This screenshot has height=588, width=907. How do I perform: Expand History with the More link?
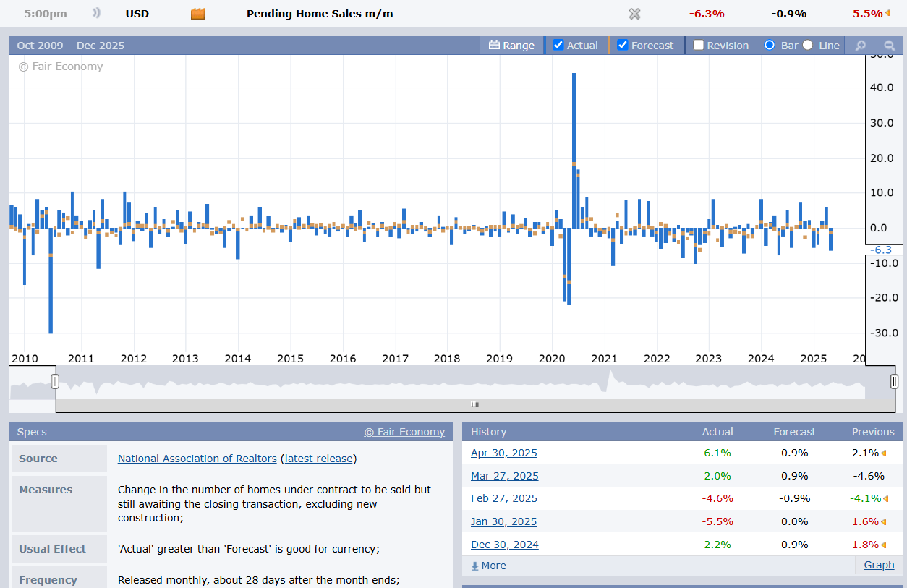coord(489,566)
